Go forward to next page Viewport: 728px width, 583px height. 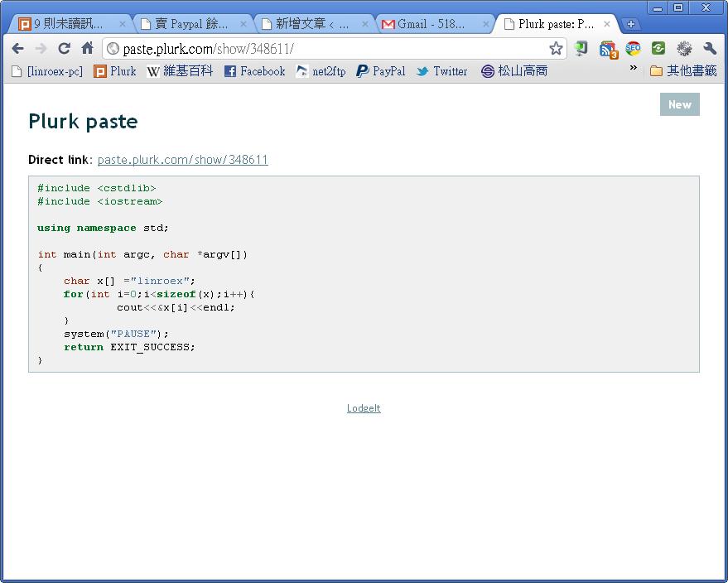tap(41, 48)
